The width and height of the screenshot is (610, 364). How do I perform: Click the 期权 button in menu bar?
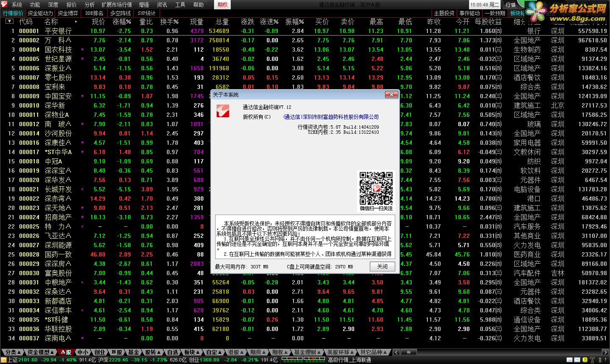point(222,5)
